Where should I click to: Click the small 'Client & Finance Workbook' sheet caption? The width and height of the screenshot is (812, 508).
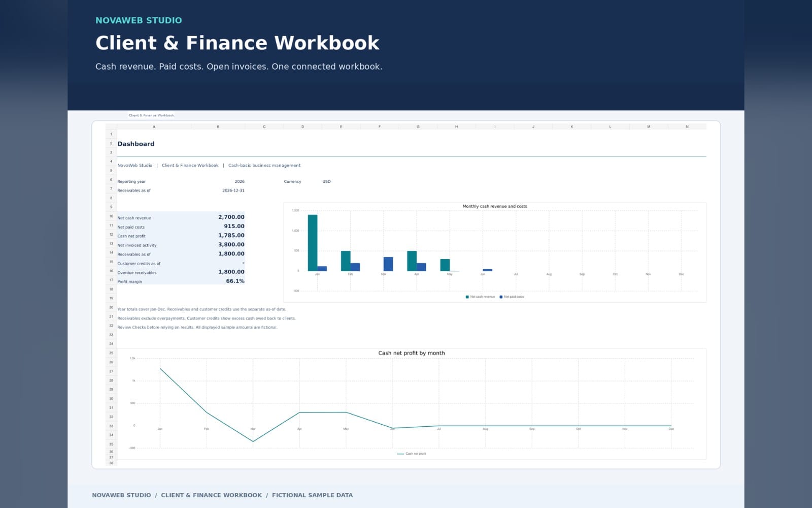[x=151, y=115]
